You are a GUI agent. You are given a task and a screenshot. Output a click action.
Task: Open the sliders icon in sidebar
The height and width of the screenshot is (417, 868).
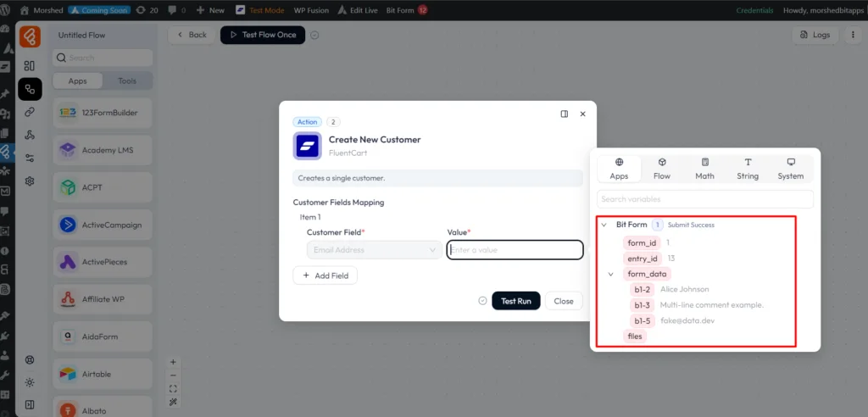[30, 158]
